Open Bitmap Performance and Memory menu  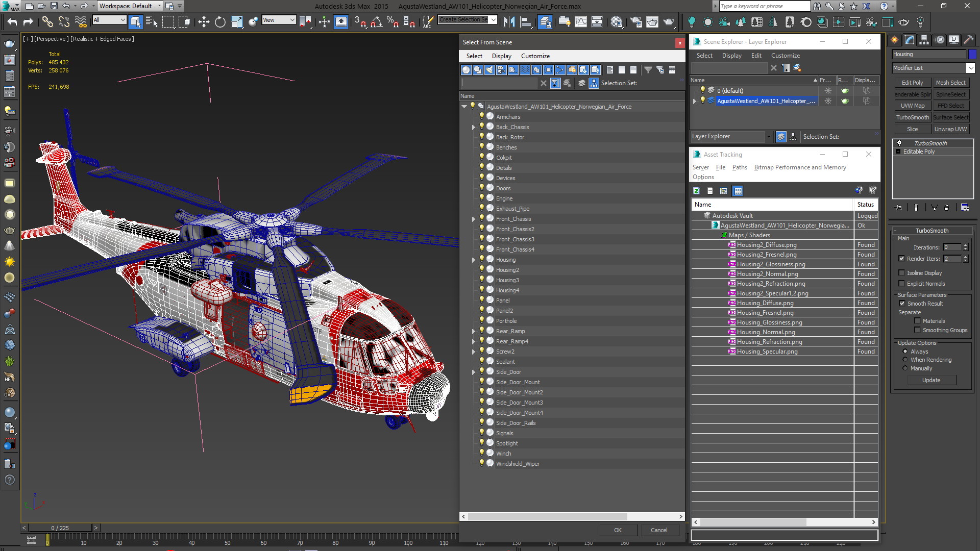tap(800, 167)
